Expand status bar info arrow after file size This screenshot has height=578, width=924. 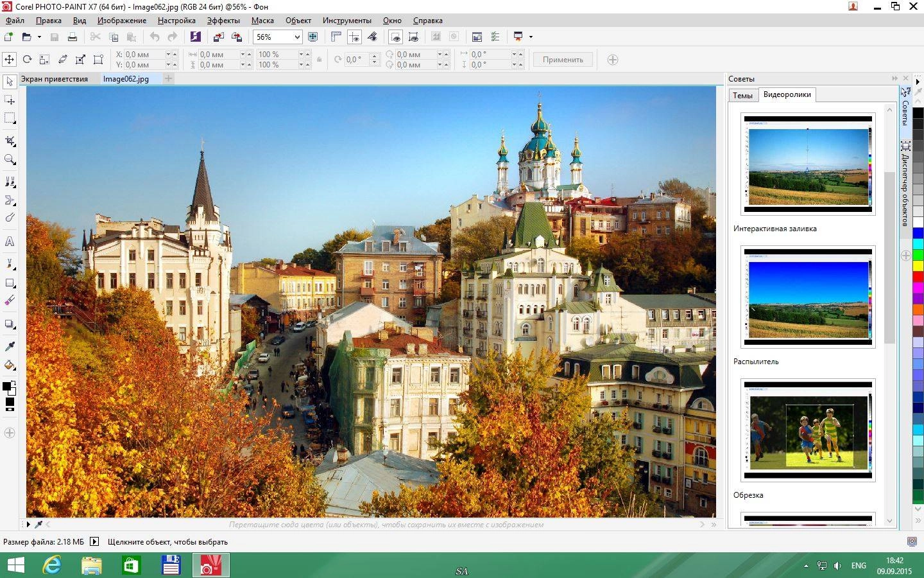click(x=94, y=541)
